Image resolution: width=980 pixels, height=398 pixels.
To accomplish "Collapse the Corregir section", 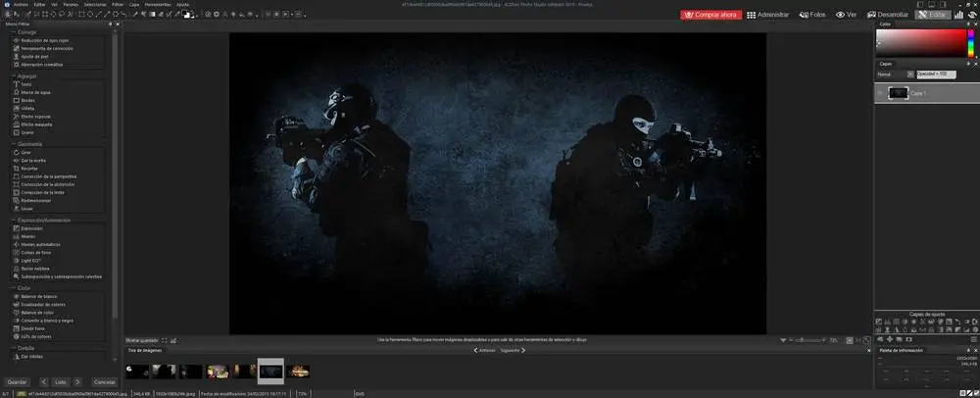I will [x=13, y=32].
